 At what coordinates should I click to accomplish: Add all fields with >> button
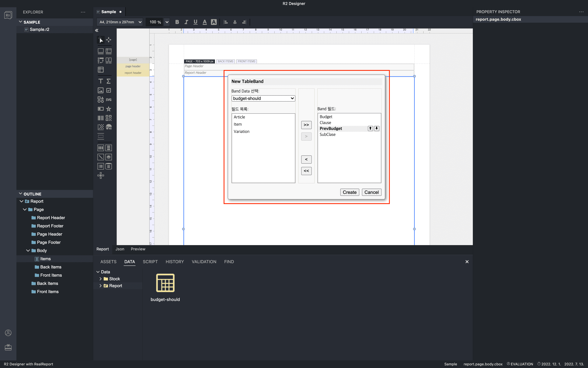click(306, 125)
